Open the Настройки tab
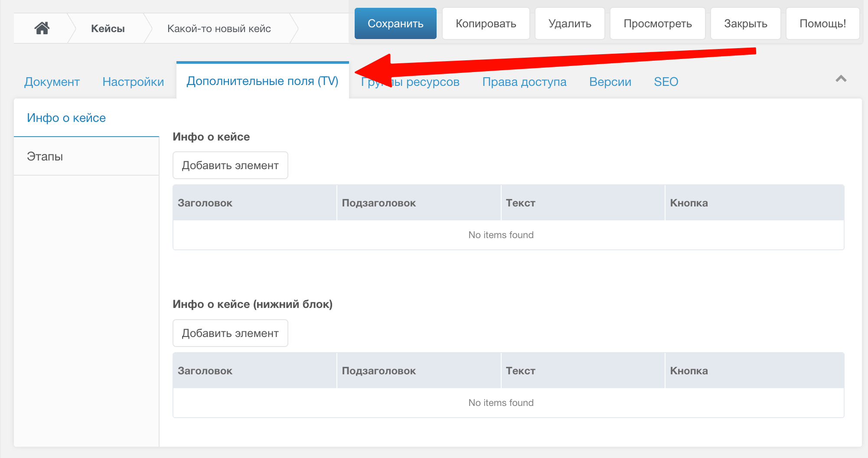The width and height of the screenshot is (868, 458). coord(133,82)
